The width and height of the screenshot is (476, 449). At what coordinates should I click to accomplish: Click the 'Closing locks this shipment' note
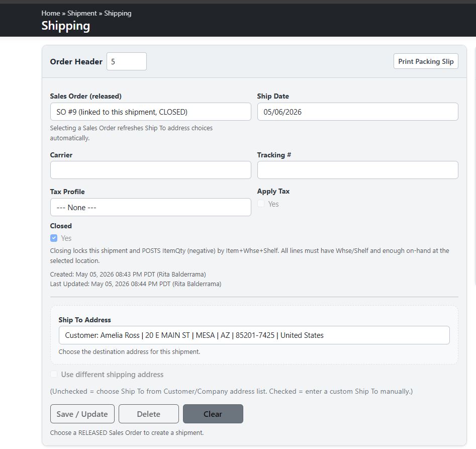coord(249,255)
